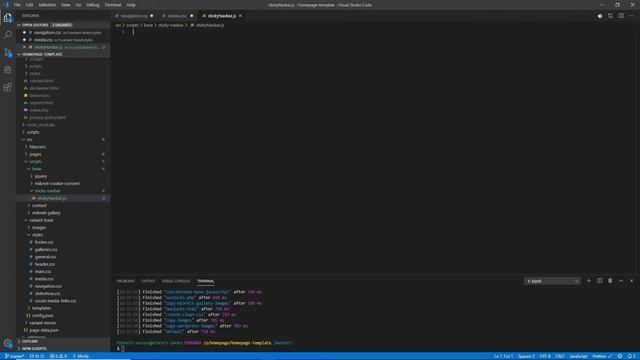Screen dimensions: 640x360
Task: Open the File menu
Action: pos(17,5)
